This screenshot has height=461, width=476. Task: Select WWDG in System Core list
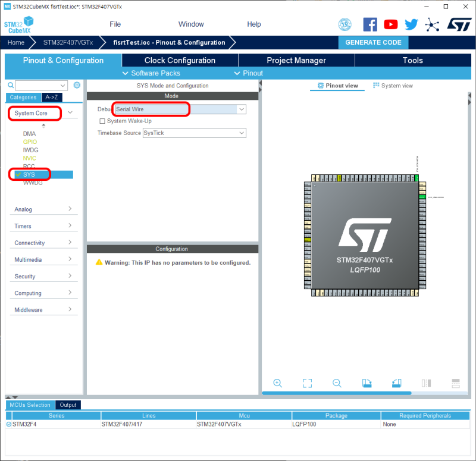coord(33,183)
